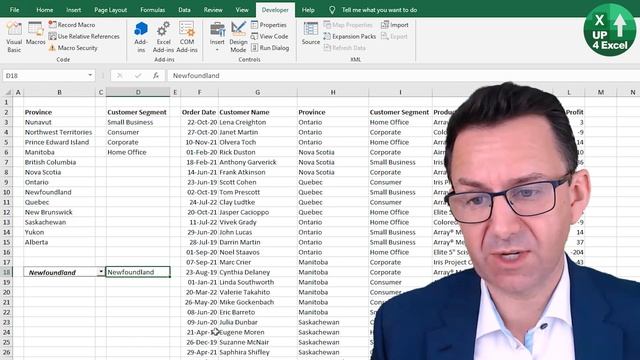Open the Visual Basic editor
The image size is (640, 360).
pos(14,37)
